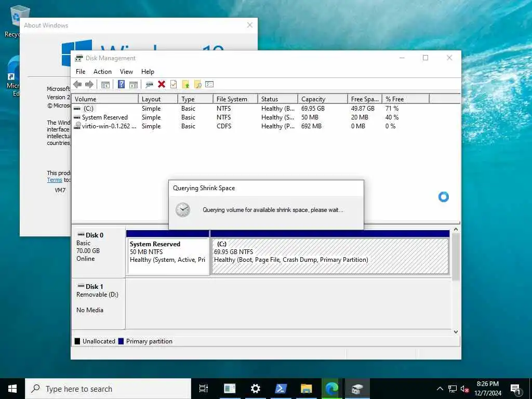This screenshot has height=399, width=532.
Task: Click the blue Primary partition legend swatch
Action: tap(121, 341)
